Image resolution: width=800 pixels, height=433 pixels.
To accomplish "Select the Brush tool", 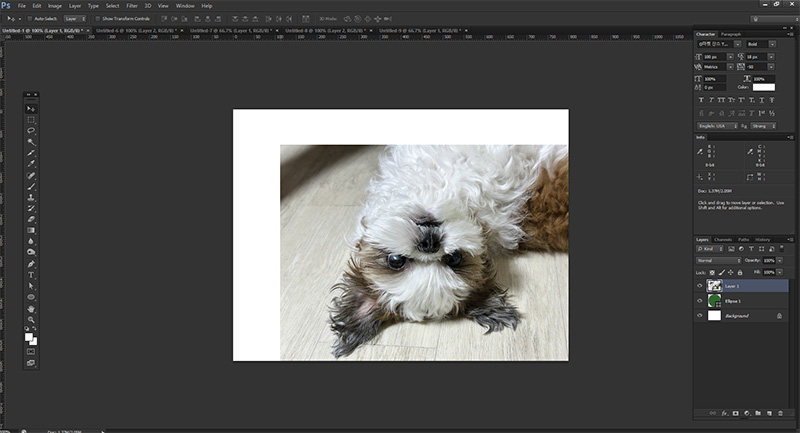I will coord(31,187).
